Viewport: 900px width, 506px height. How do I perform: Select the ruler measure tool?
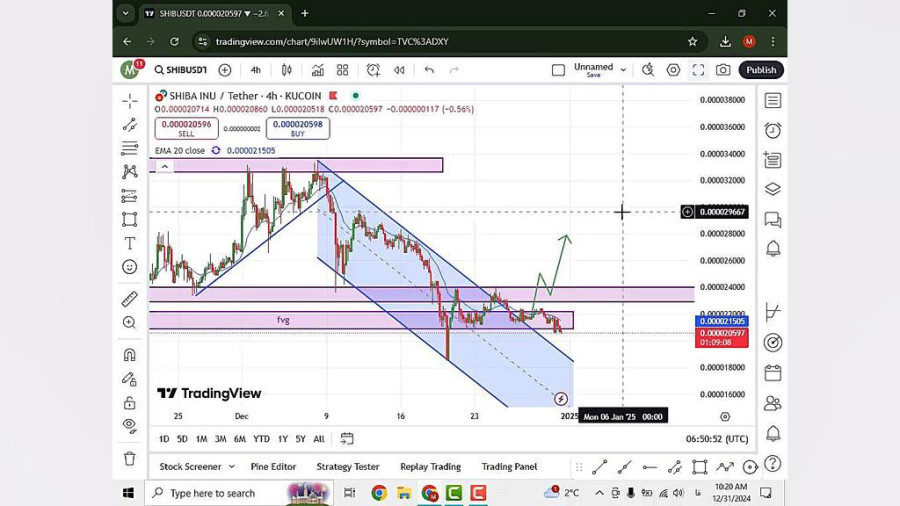pyautogui.click(x=130, y=299)
